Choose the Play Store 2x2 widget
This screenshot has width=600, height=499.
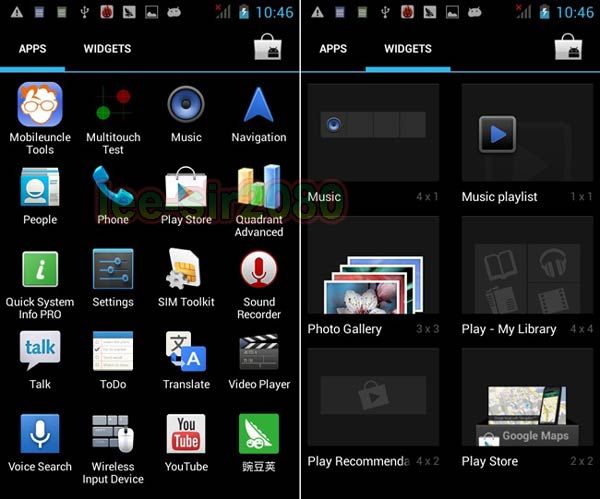527,397
